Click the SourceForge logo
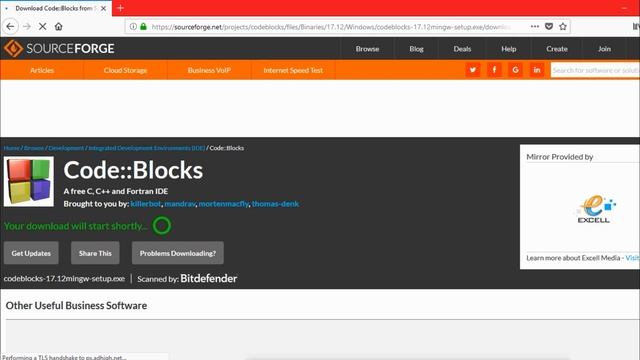 59,49
